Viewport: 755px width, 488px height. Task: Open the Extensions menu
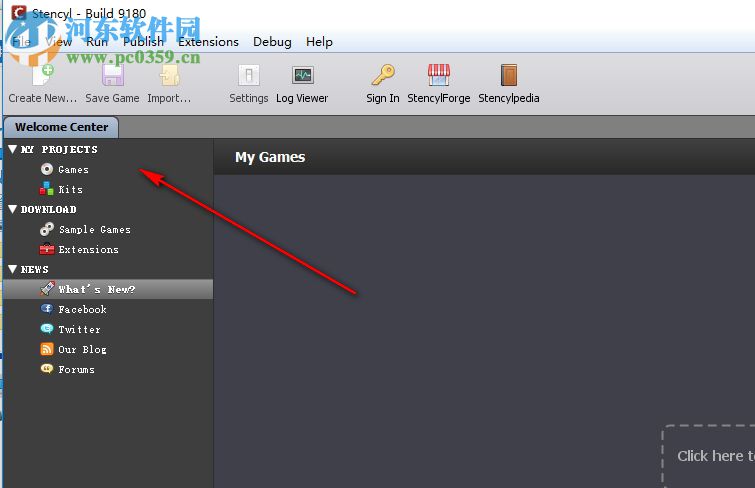[x=208, y=42]
